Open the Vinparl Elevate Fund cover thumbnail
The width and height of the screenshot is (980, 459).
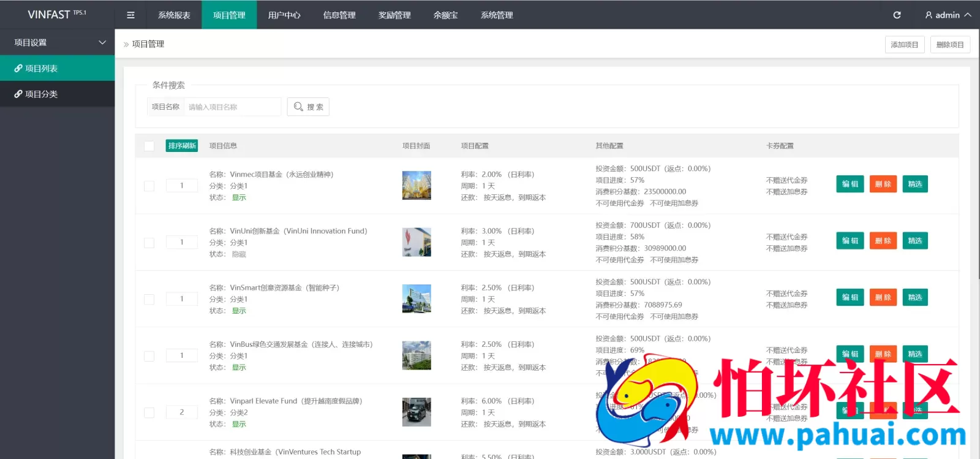417,412
